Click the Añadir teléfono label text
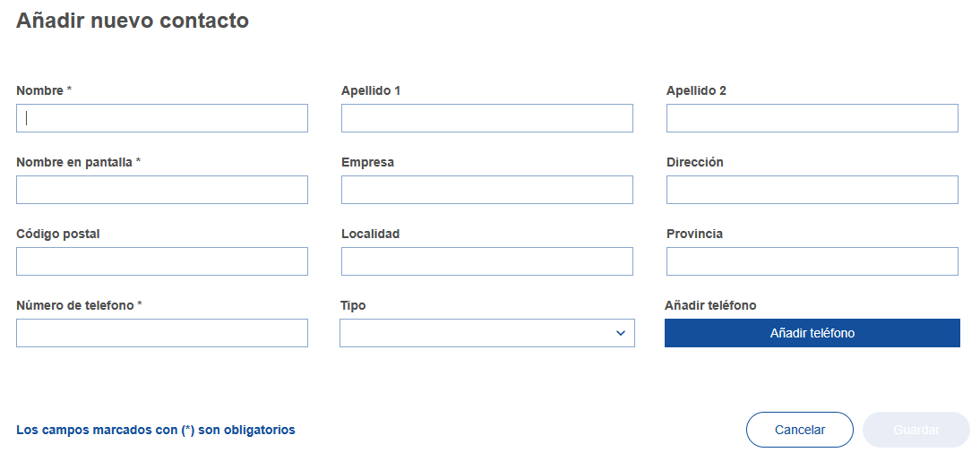980x461 pixels. pyautogui.click(x=710, y=305)
